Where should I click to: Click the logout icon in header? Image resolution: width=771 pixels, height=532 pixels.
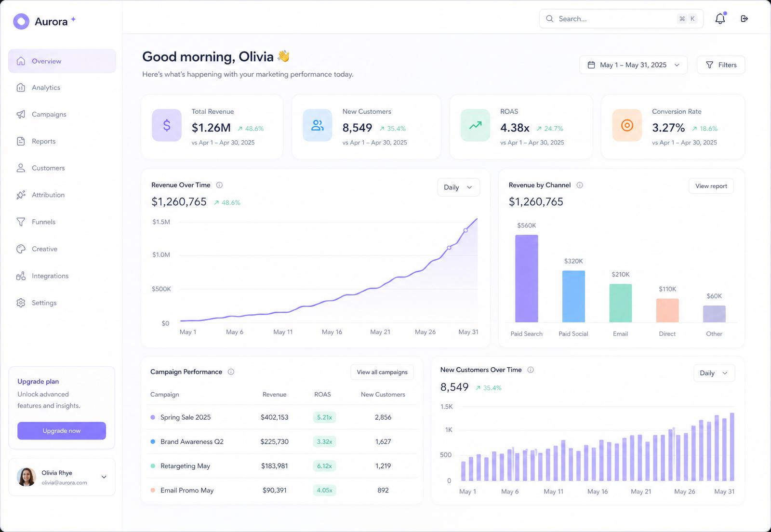click(744, 19)
